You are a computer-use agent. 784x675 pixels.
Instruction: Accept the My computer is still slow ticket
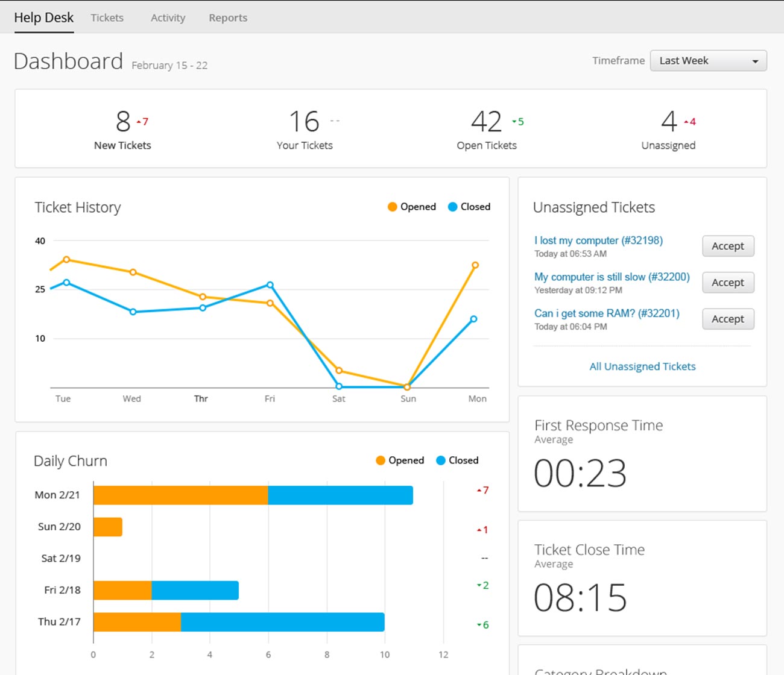728,283
